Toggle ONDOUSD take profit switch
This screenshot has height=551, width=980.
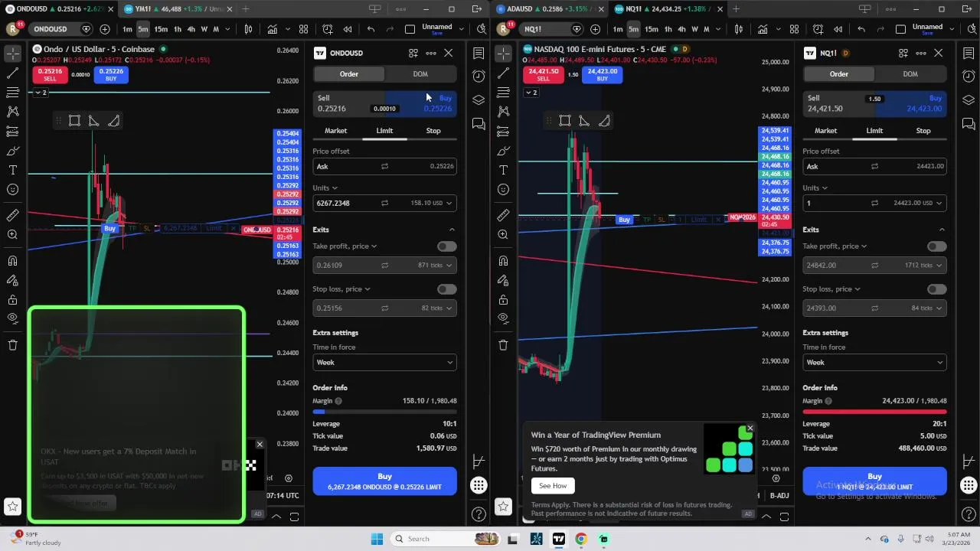[x=446, y=246]
